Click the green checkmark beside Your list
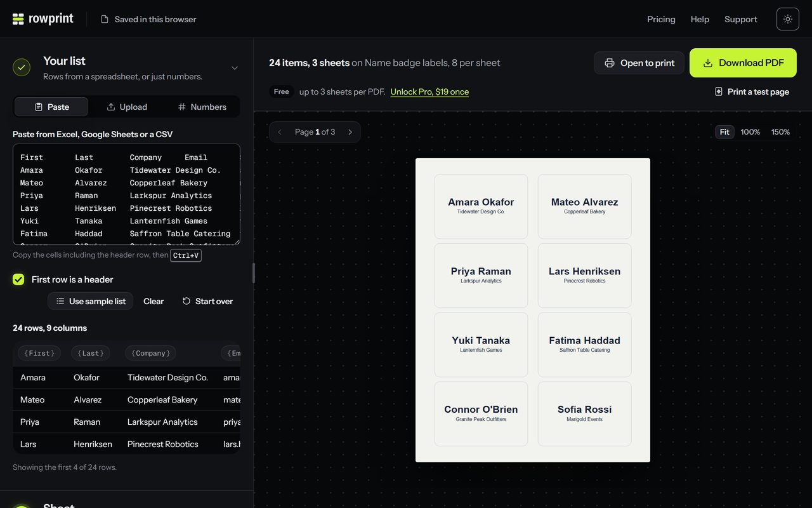The width and height of the screenshot is (812, 508). (22, 67)
